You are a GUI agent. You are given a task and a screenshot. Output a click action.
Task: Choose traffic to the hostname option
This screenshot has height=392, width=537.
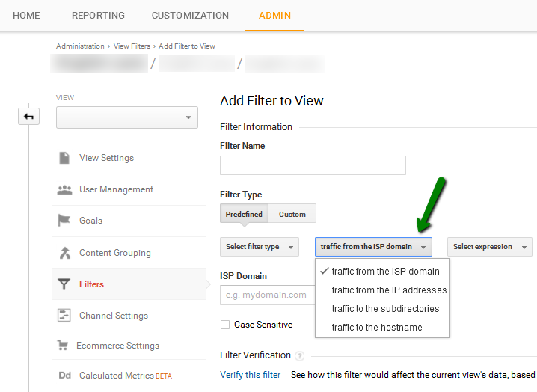[x=382, y=328]
